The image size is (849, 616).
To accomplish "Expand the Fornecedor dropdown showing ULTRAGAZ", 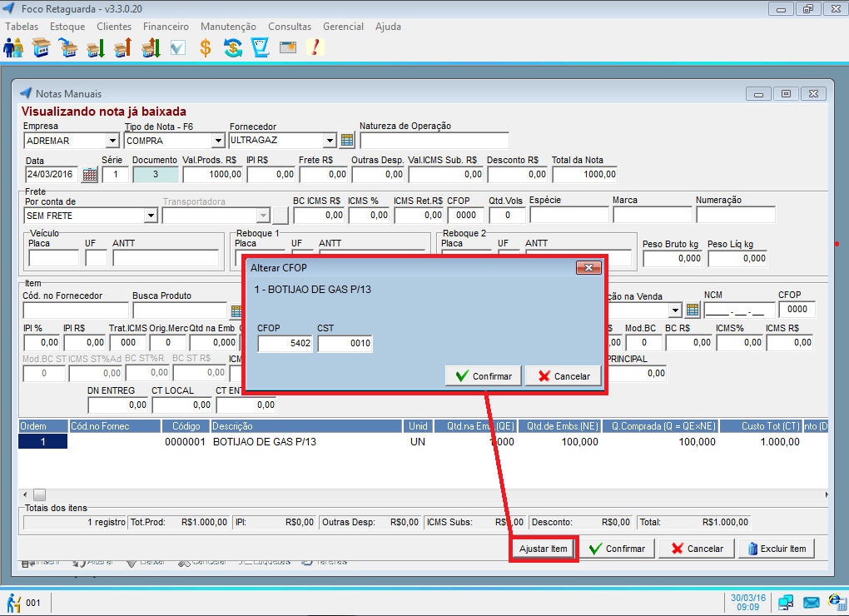I will pos(330,141).
